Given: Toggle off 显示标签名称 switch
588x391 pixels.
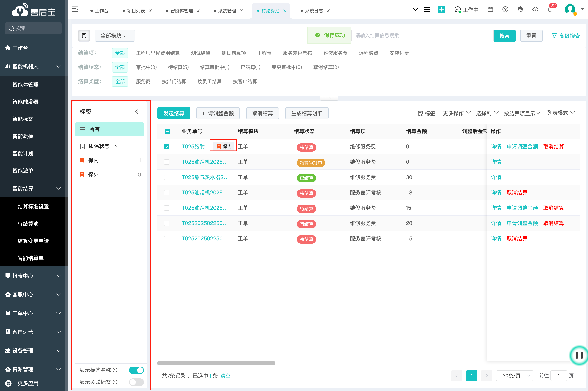Looking at the screenshot, I should click(x=136, y=370).
